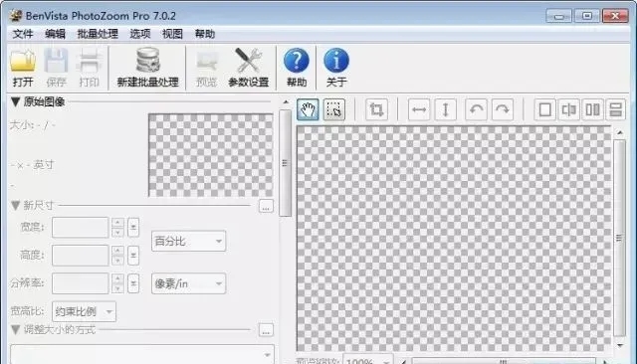
Task: Flip the image horizontally
Action: click(x=419, y=109)
